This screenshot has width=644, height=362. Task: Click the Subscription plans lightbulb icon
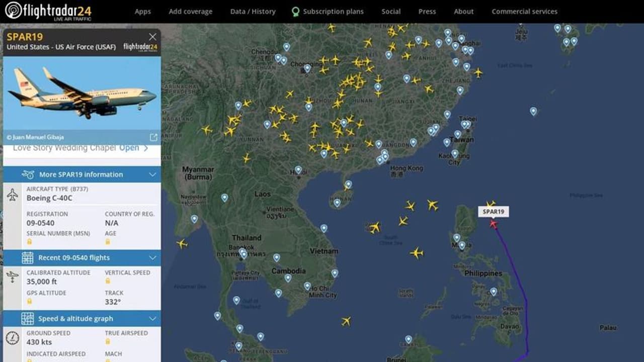295,12
